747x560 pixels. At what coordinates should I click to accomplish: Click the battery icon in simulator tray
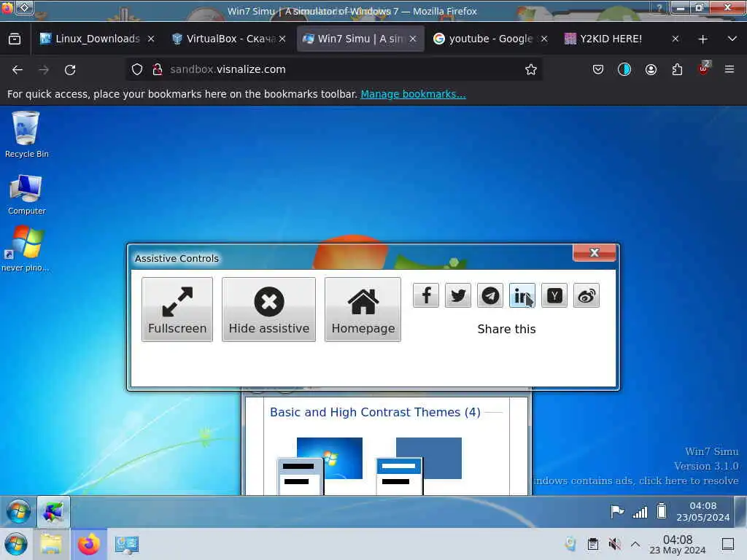pos(662,511)
